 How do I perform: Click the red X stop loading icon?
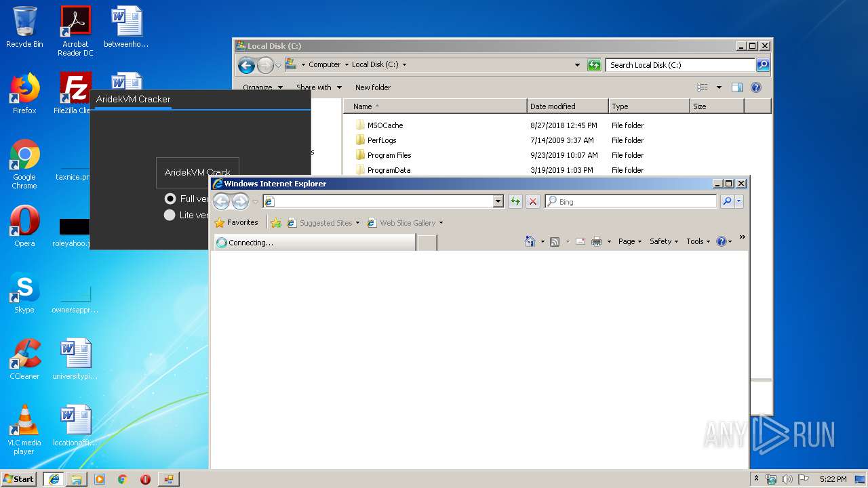533,201
